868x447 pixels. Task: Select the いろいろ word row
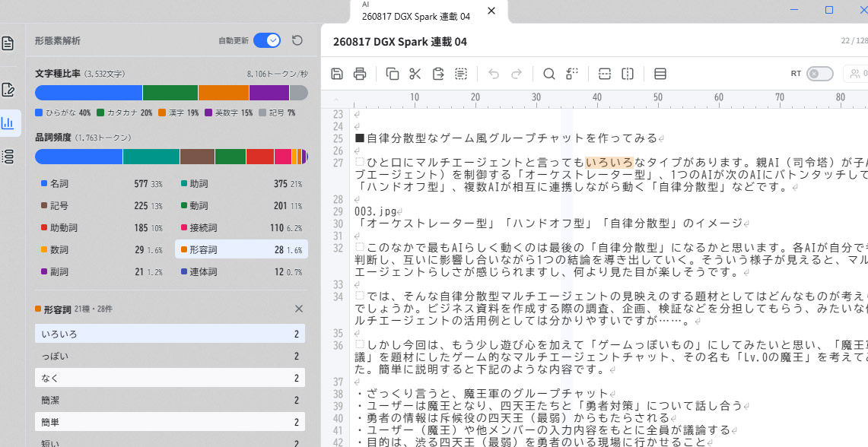pyautogui.click(x=170, y=334)
